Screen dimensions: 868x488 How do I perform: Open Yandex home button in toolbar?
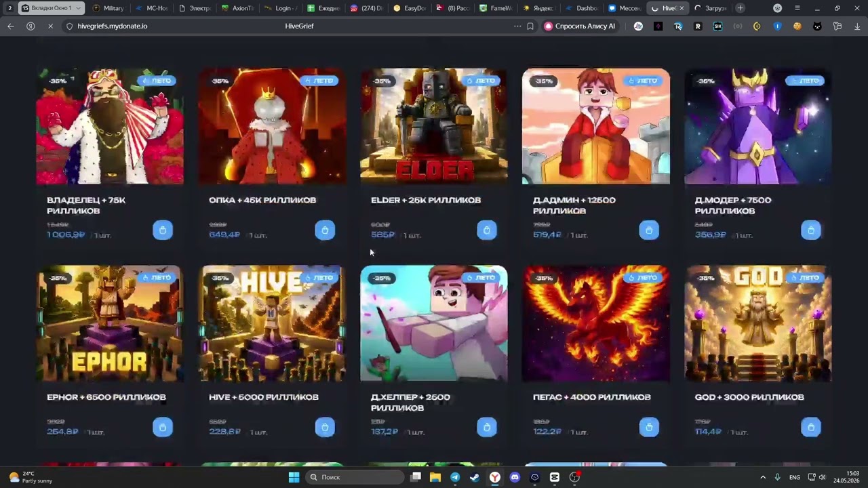(x=31, y=26)
